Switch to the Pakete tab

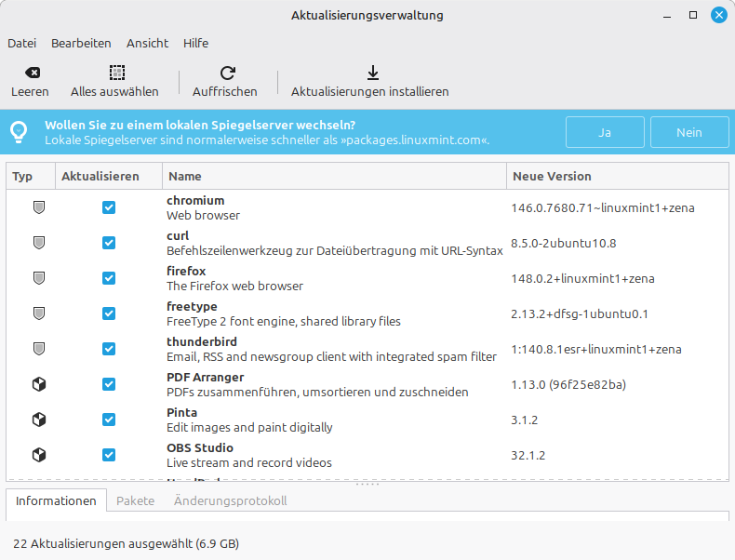[136, 501]
